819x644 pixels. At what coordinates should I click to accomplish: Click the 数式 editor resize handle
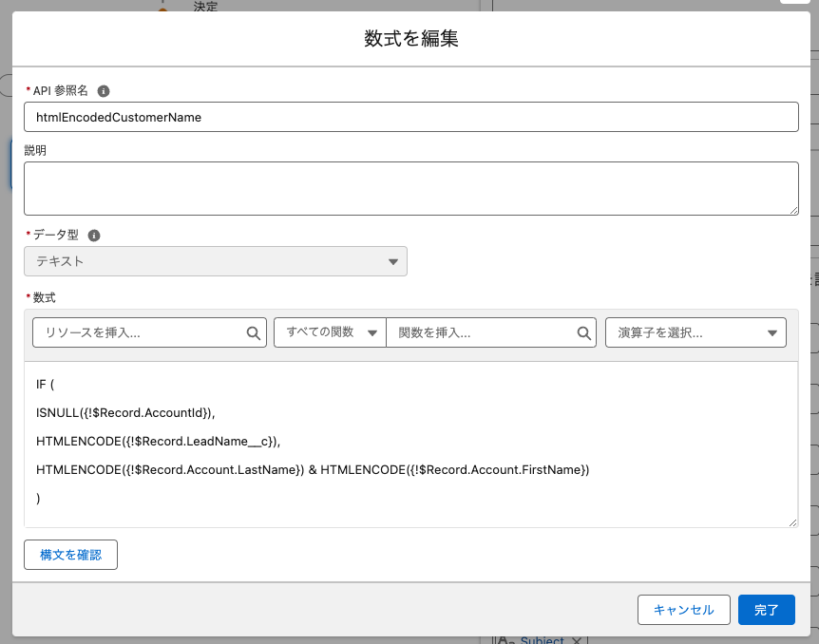pyautogui.click(x=793, y=522)
